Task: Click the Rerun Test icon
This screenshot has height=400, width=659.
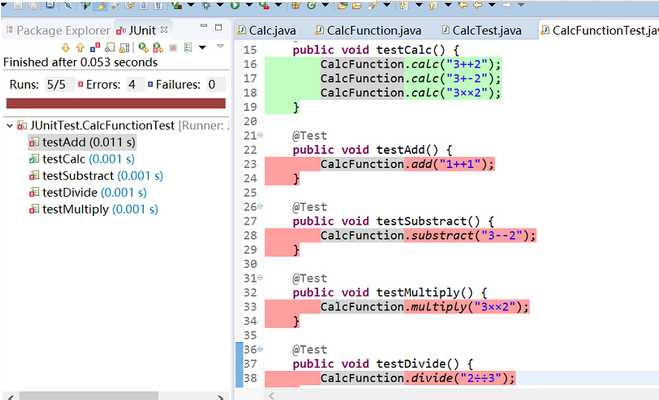Action: pyautogui.click(x=143, y=47)
